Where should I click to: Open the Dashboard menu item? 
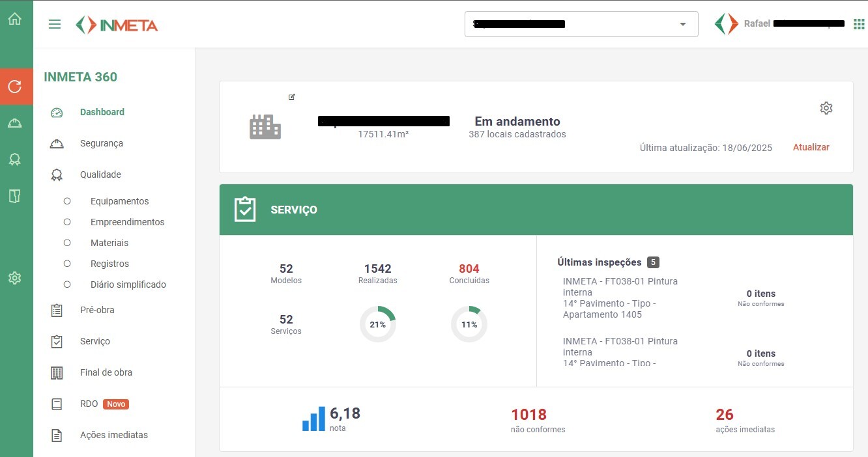[x=102, y=112]
